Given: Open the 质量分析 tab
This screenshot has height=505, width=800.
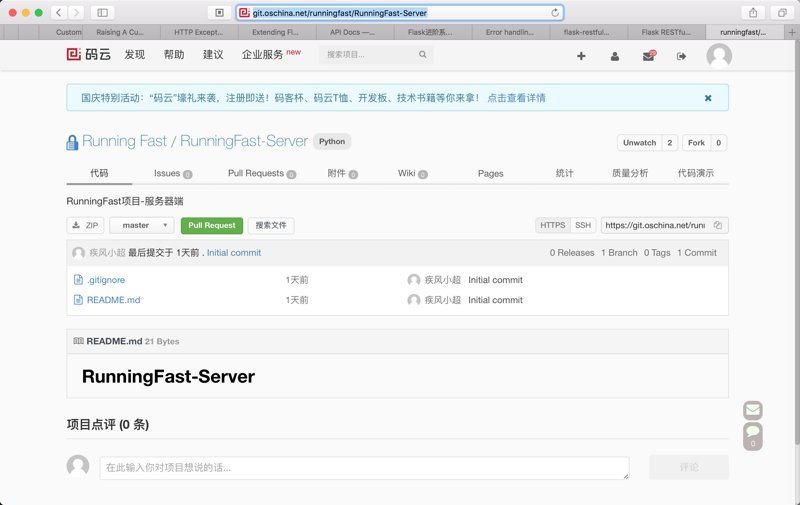Looking at the screenshot, I should (x=630, y=173).
